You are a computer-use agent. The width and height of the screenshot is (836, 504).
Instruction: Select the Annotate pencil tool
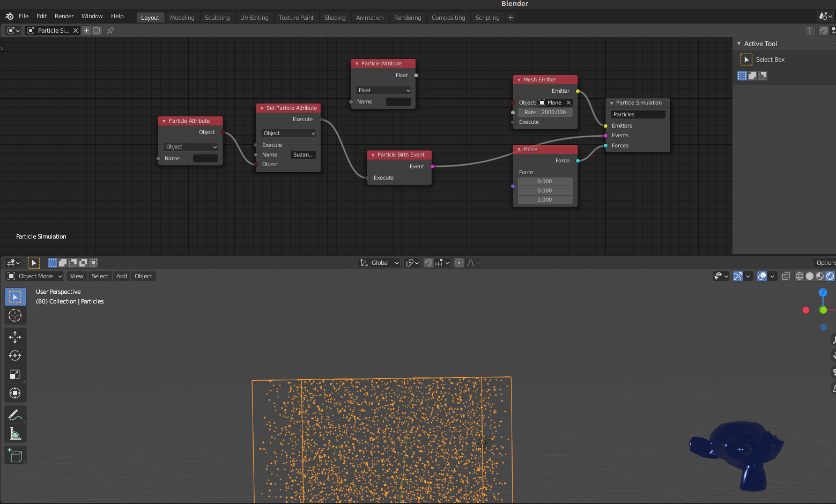[x=15, y=415]
